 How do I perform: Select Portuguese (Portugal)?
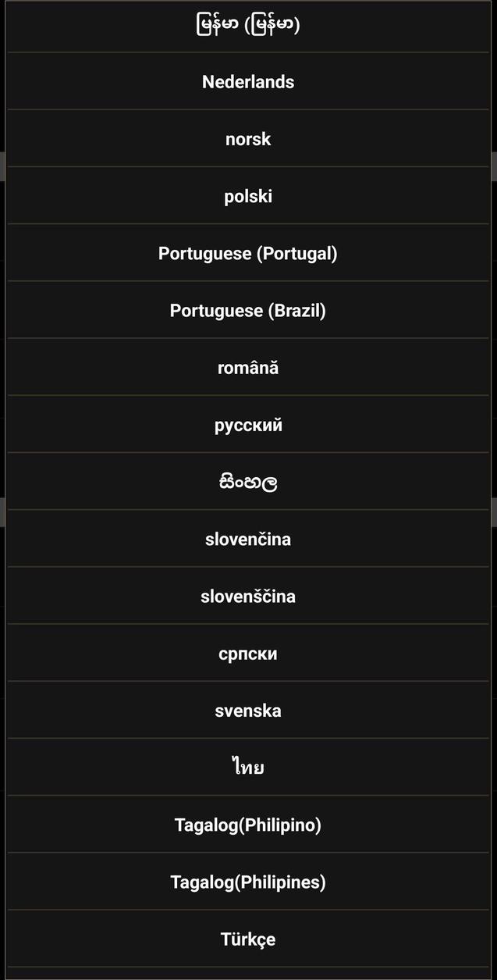pyautogui.click(x=248, y=252)
